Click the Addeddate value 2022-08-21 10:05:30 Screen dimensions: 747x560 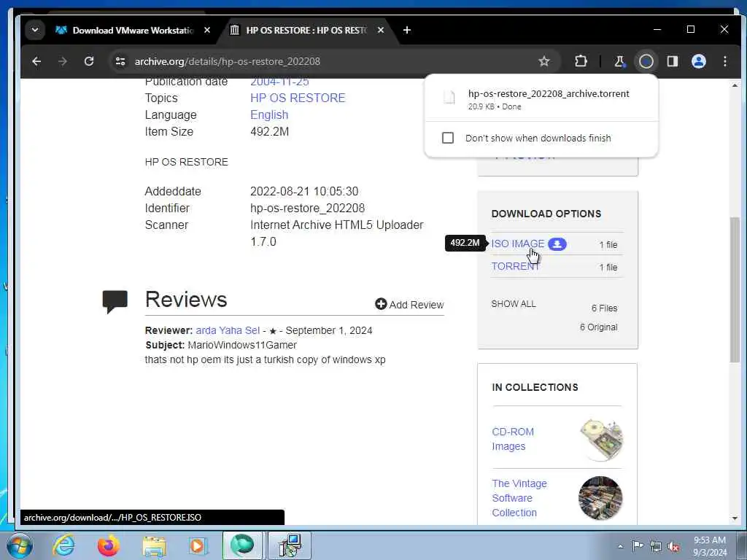tap(304, 192)
